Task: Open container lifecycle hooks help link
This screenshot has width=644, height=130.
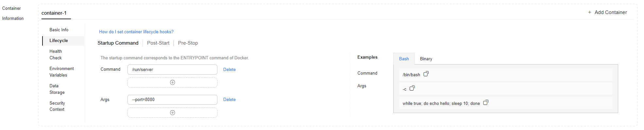Action: pos(136,32)
